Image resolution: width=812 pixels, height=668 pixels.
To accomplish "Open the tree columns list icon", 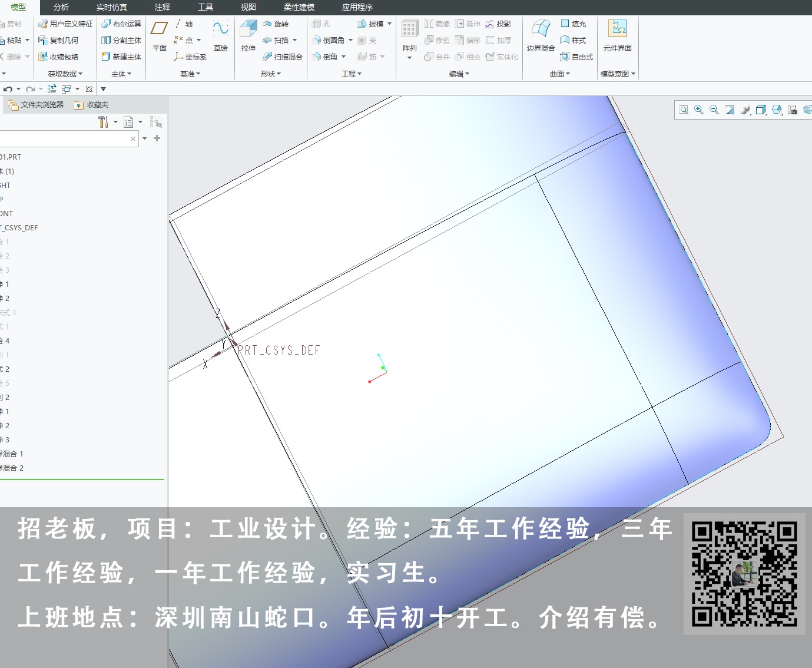I will point(128,122).
